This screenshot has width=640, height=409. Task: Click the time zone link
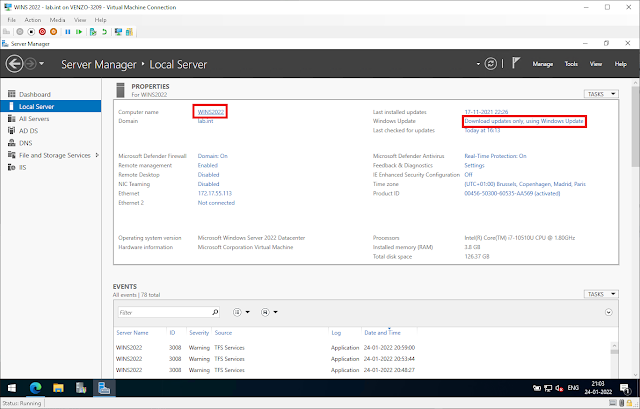[525, 184]
